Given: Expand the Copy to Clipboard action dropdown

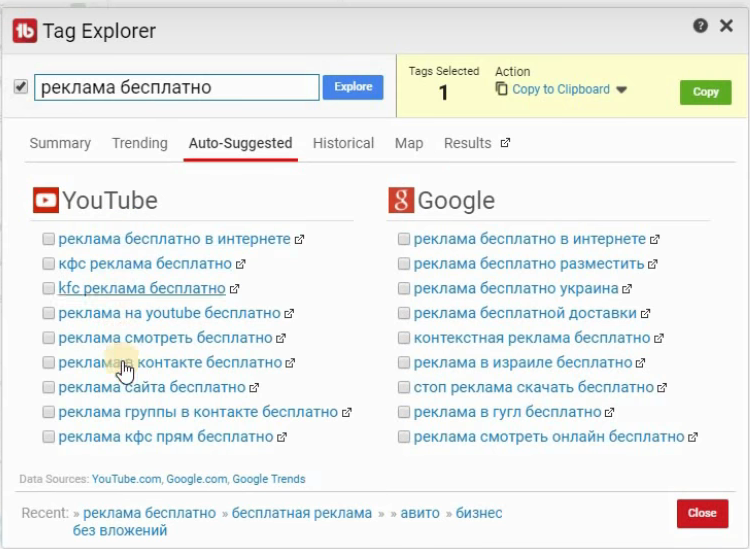Looking at the screenshot, I should click(x=621, y=90).
